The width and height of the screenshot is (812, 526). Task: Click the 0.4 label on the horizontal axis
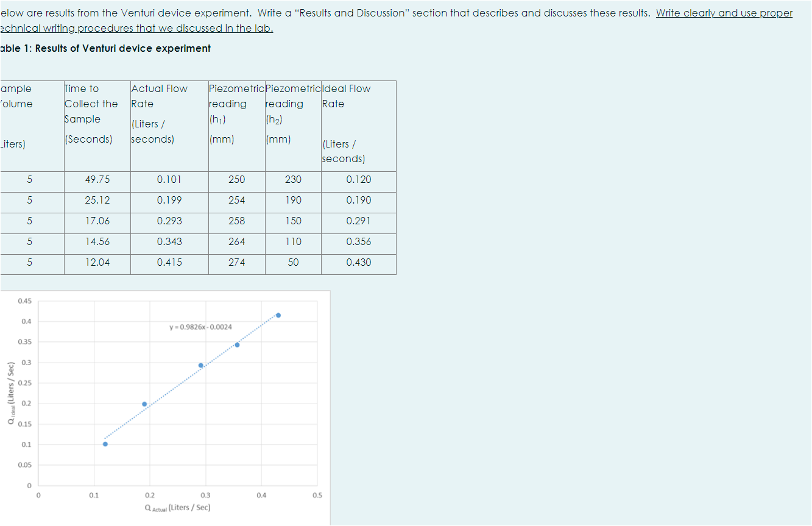point(261,496)
